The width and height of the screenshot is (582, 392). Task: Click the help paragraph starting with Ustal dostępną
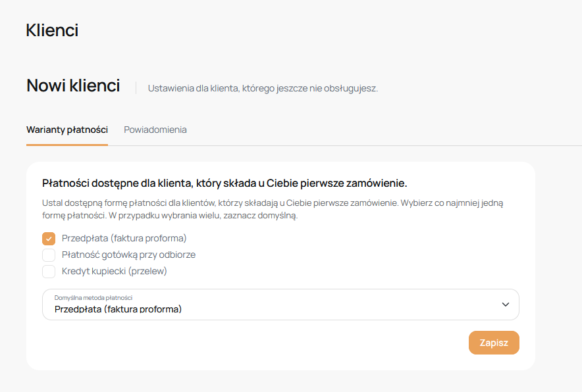[273, 209]
